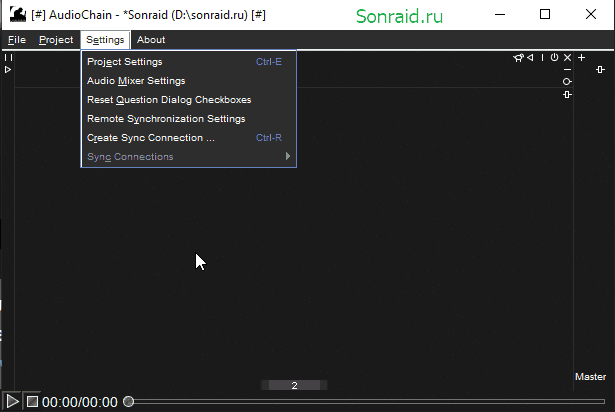615x412 pixels.
Task: Open Project Settings menu entry
Action: coord(188,62)
